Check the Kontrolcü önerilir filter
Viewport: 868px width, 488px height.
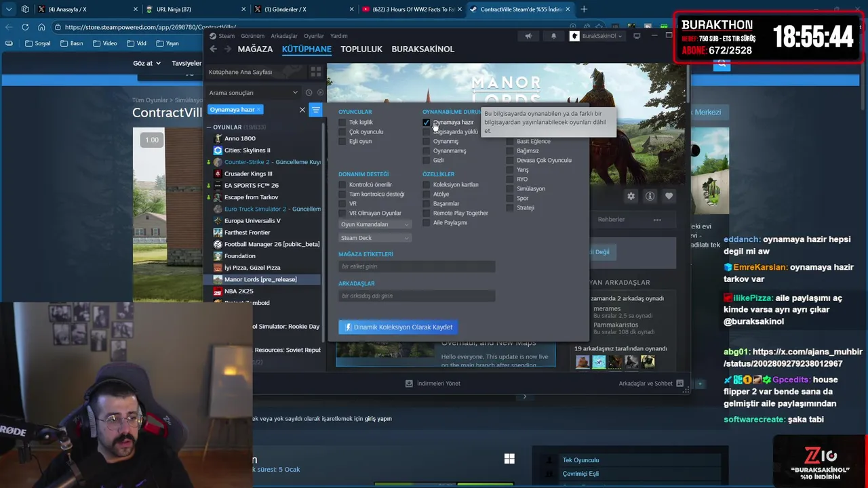342,185
